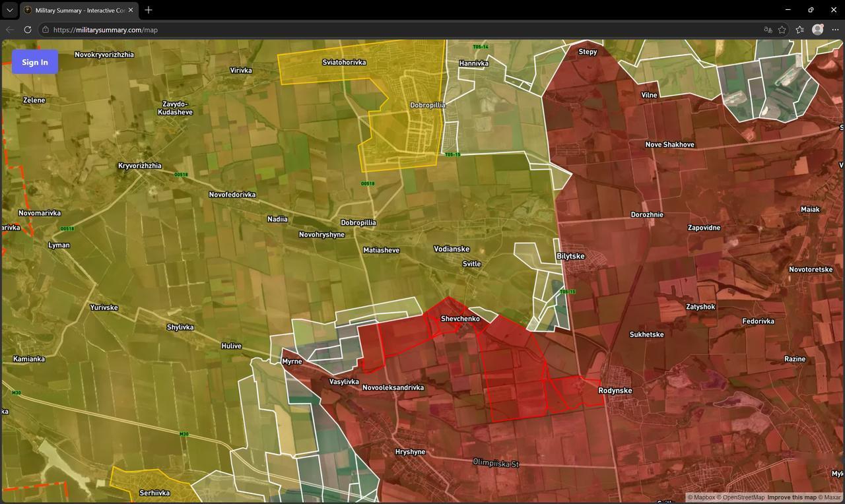Click the Razine map label

click(795, 359)
